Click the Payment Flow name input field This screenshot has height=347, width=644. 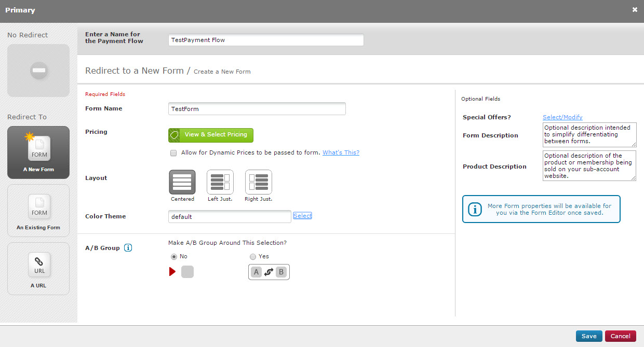pos(266,40)
